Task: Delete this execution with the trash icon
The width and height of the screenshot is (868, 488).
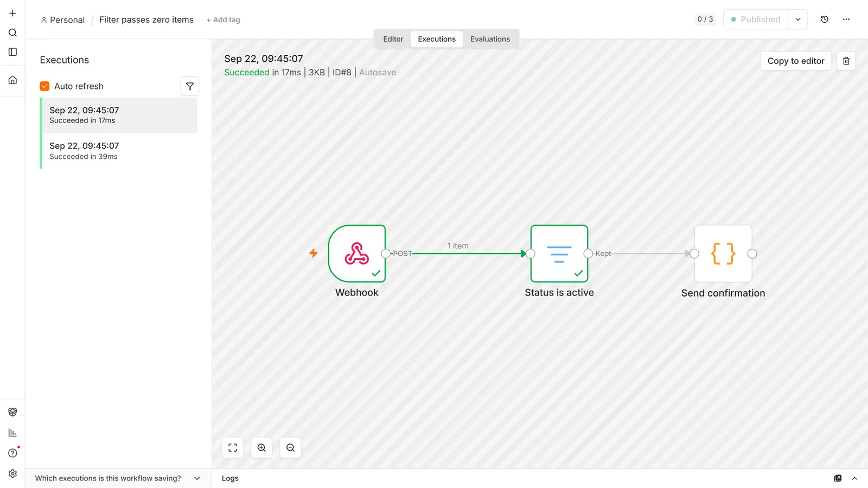Action: 846,61
